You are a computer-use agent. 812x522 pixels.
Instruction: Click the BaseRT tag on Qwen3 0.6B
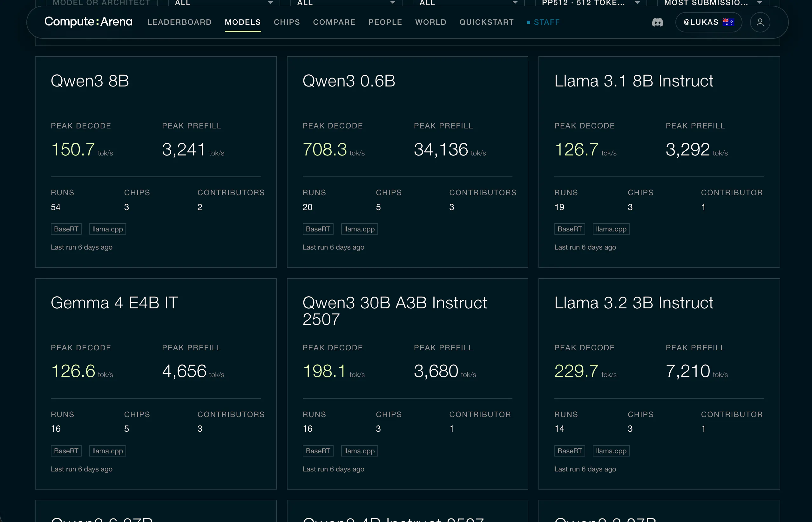318,229
